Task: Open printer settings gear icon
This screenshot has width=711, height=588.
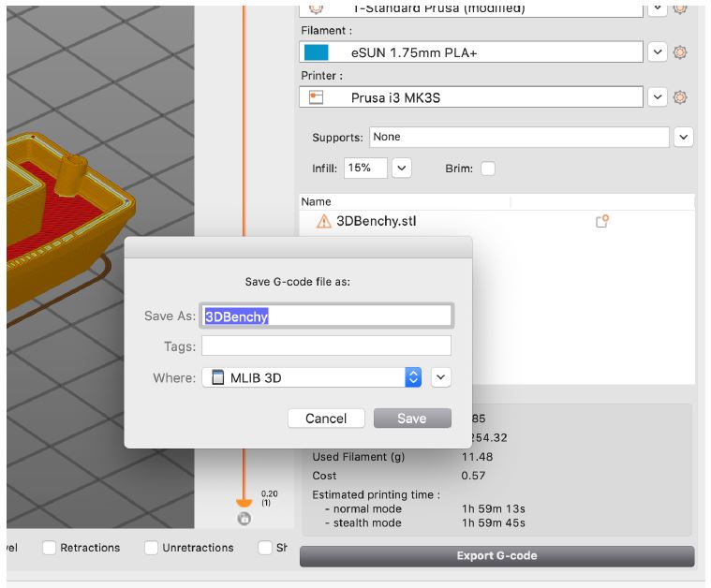Action: coord(679,97)
